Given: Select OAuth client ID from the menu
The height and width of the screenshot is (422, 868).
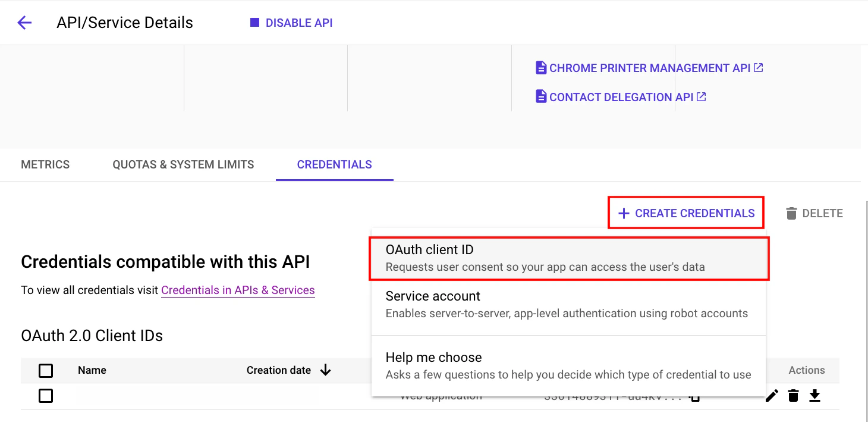Looking at the screenshot, I should [568, 257].
